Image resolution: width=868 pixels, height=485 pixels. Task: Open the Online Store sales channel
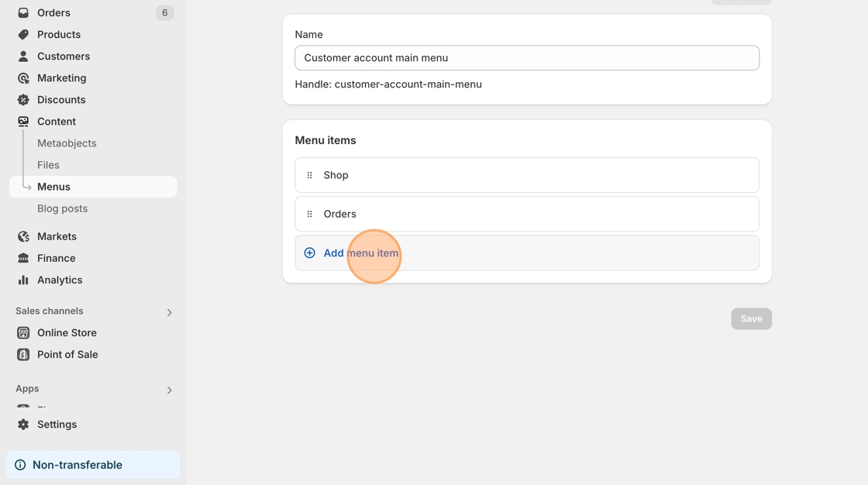67,332
